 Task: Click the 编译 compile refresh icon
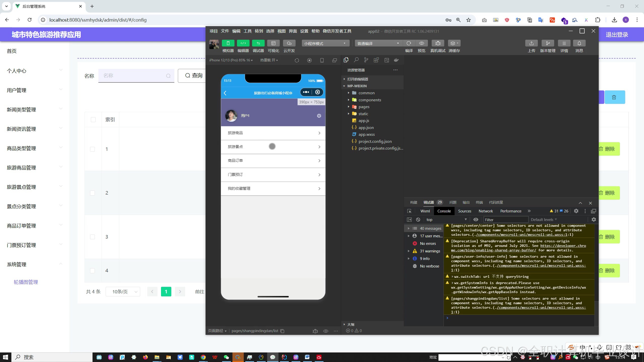[409, 43]
